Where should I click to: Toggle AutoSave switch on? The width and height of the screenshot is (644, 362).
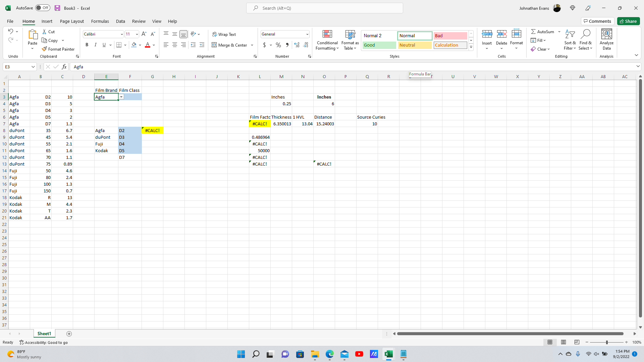coord(43,8)
